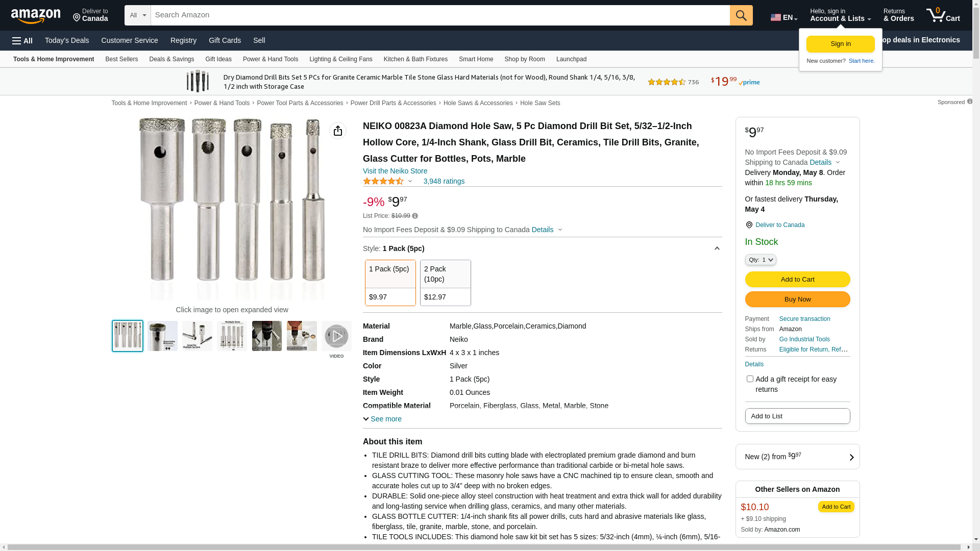The width and height of the screenshot is (980, 551).
Task: Click the list price info icon
Action: (415, 216)
